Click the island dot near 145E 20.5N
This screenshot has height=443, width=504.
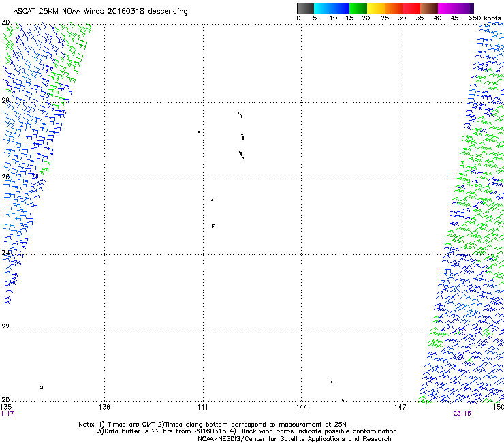pos(332,382)
